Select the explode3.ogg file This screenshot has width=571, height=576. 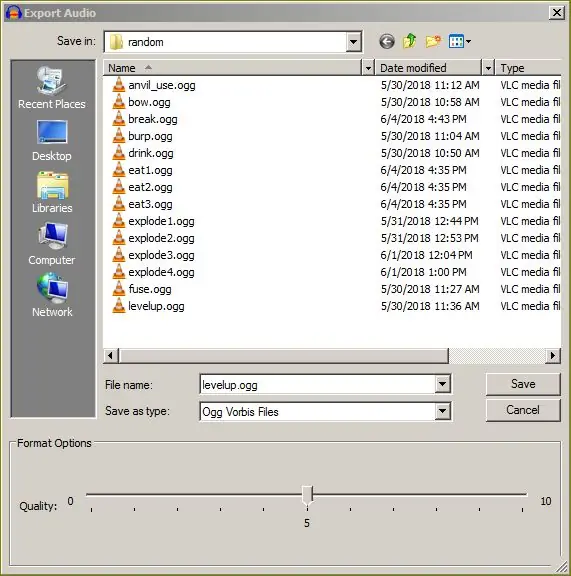point(161,255)
